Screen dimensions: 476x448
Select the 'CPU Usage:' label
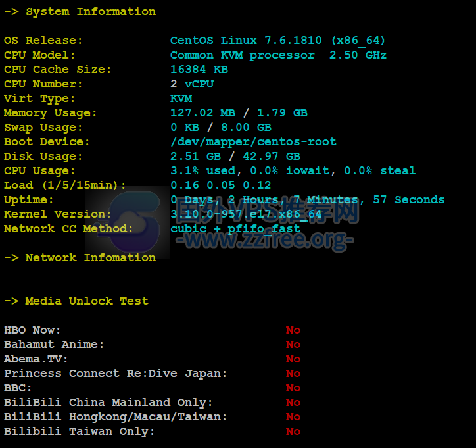pyautogui.click(x=39, y=170)
